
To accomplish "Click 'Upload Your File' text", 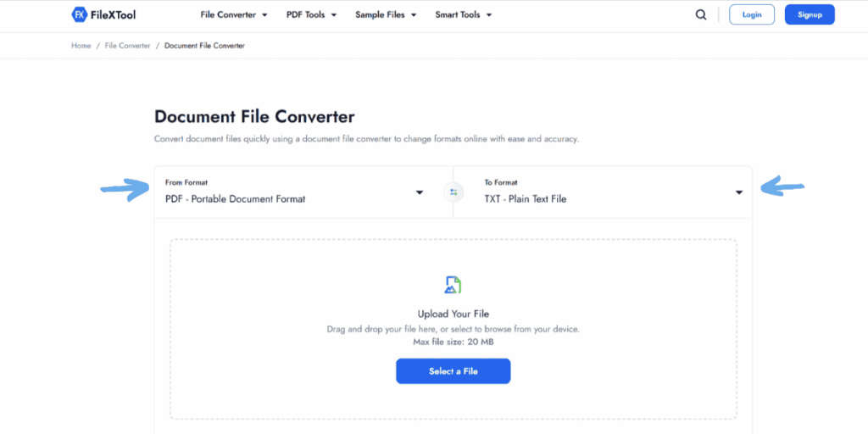I will pos(453,314).
